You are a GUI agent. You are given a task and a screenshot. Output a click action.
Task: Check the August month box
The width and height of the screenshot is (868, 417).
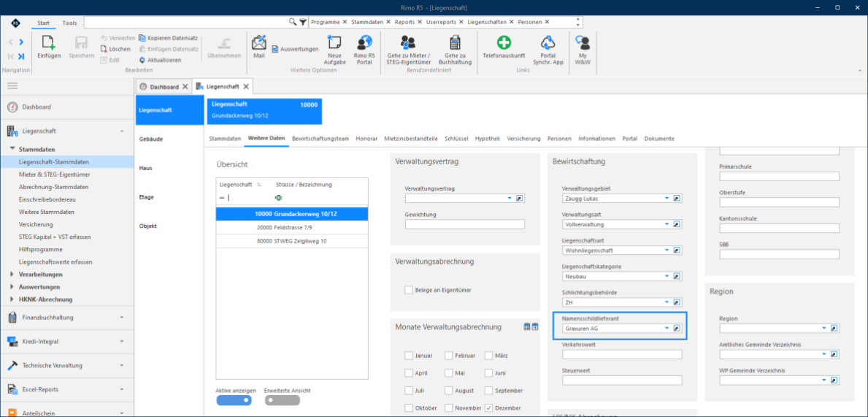449,391
